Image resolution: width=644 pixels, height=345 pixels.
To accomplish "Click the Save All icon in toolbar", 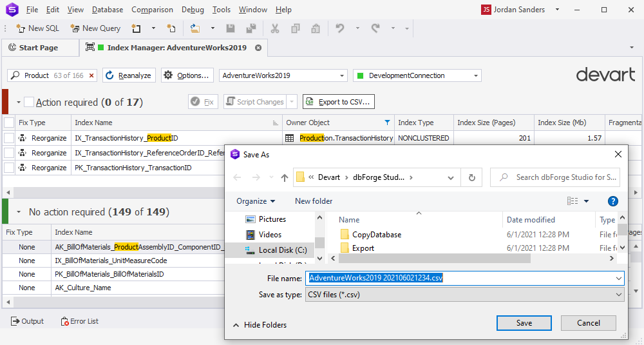I will pos(251,28).
